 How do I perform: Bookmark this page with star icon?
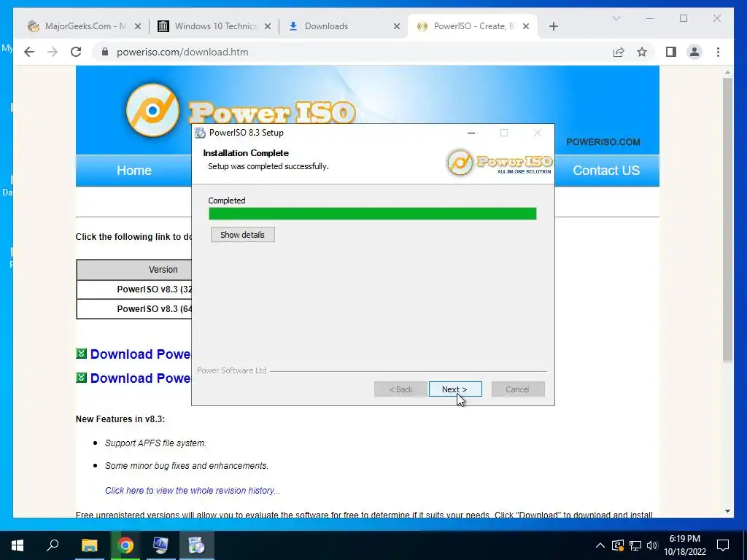(x=642, y=52)
